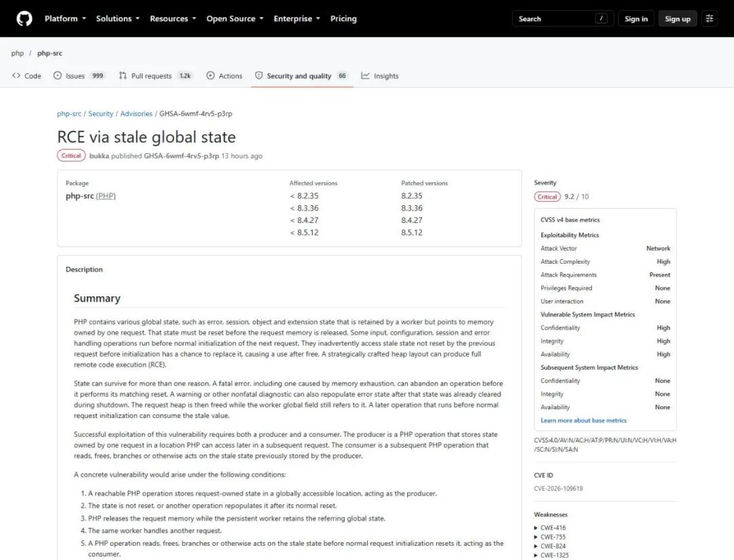Click affected version < 8.5.12

tap(304, 232)
